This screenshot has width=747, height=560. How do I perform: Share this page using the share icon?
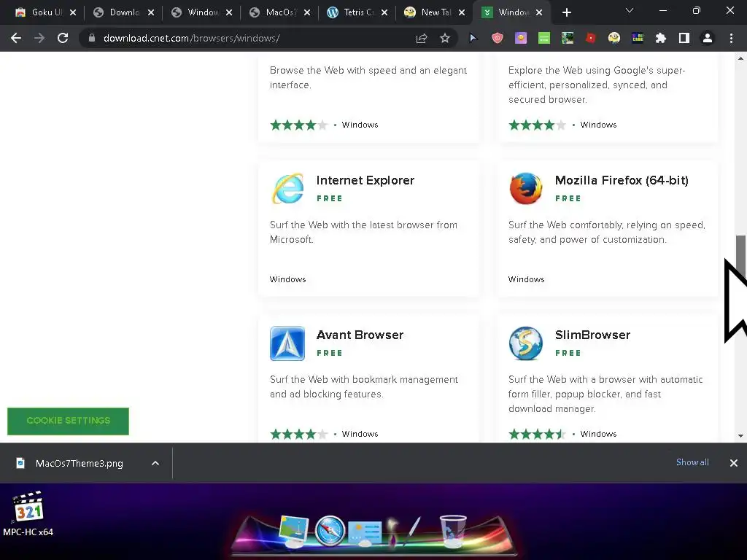click(x=422, y=38)
